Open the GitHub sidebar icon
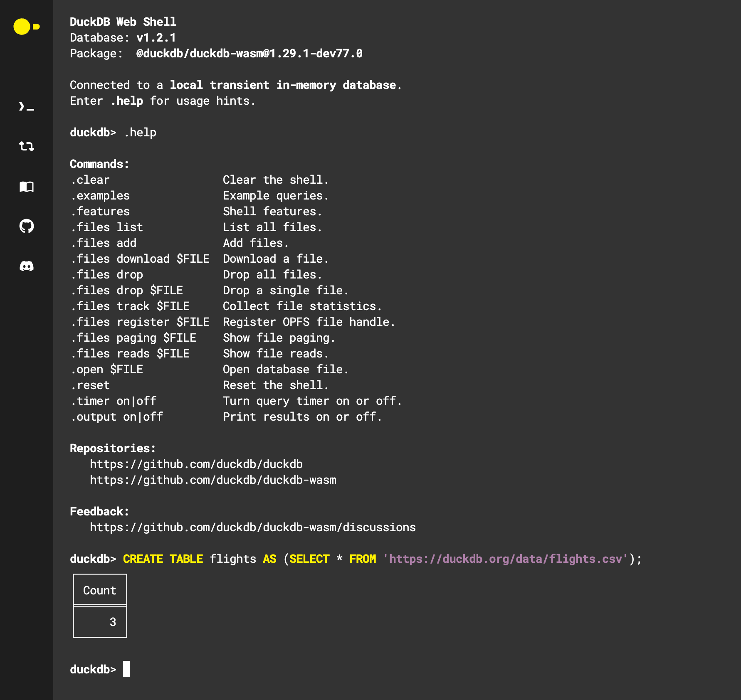Image resolution: width=741 pixels, height=700 pixels. pyautogui.click(x=26, y=226)
